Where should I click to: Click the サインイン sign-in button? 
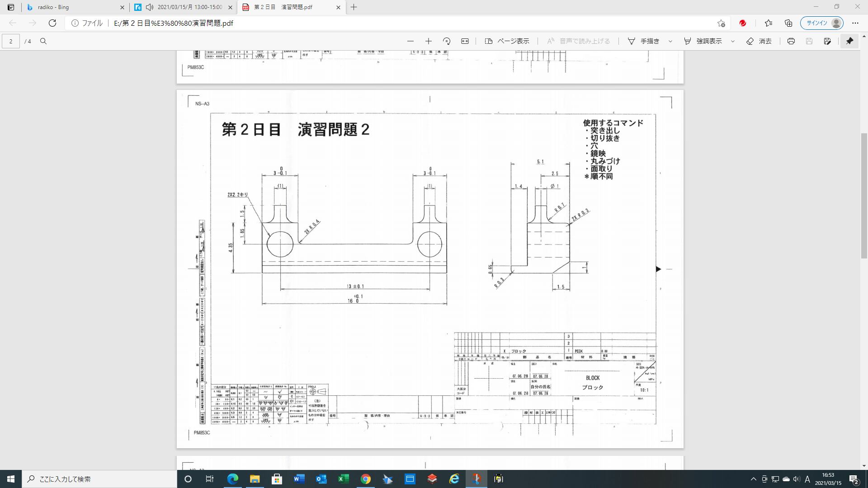[821, 23]
